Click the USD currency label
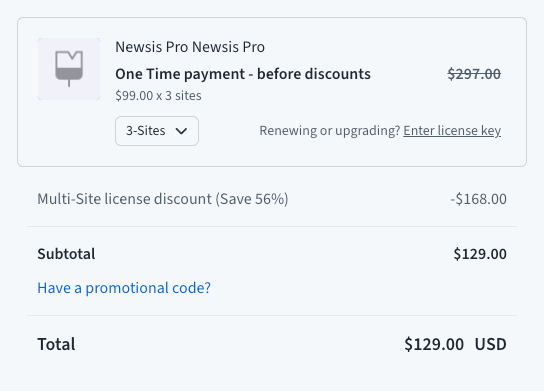The image size is (544, 391). pyautogui.click(x=491, y=344)
